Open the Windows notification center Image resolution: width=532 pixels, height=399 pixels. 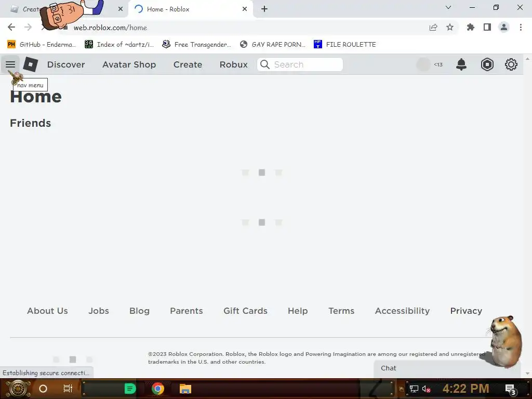pos(511,389)
